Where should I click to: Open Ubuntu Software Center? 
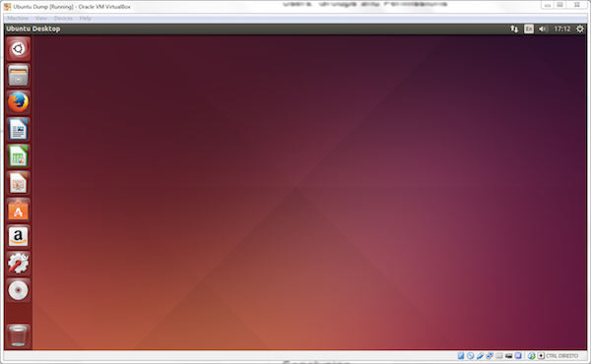coord(18,210)
